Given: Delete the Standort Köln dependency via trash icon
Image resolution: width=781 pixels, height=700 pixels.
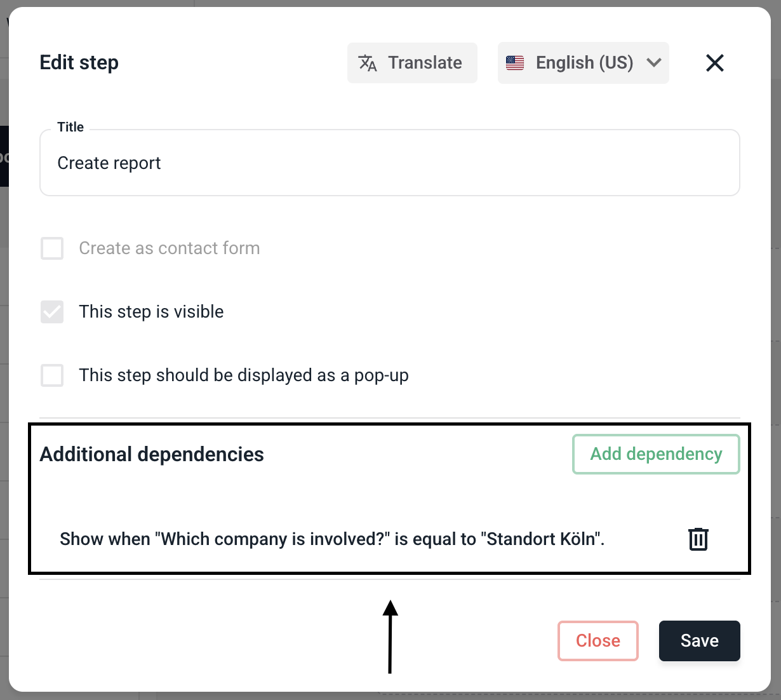Looking at the screenshot, I should point(698,539).
